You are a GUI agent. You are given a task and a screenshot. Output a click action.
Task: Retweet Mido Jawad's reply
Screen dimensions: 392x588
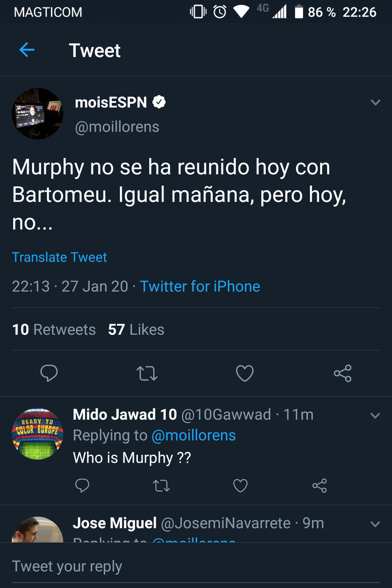point(161,486)
